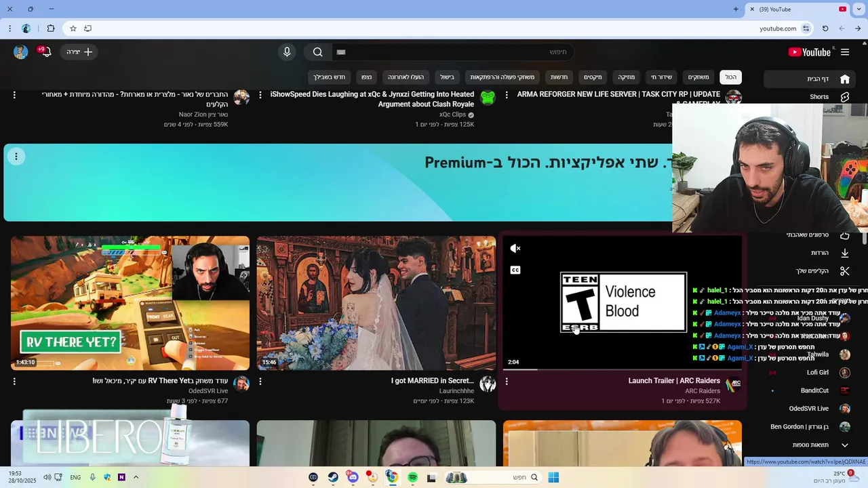Open the notifications bell

pos(46,52)
